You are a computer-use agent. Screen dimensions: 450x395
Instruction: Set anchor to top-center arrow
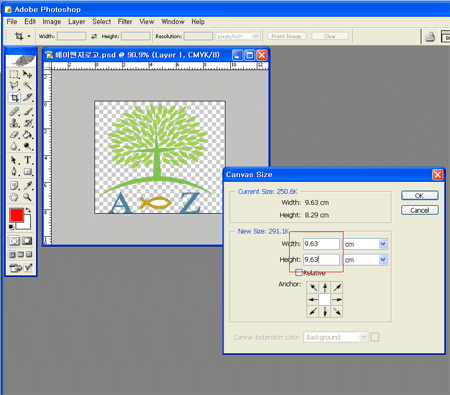coord(325,287)
